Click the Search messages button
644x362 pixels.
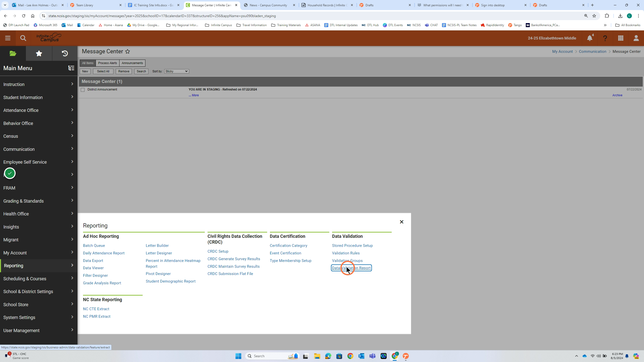141,71
